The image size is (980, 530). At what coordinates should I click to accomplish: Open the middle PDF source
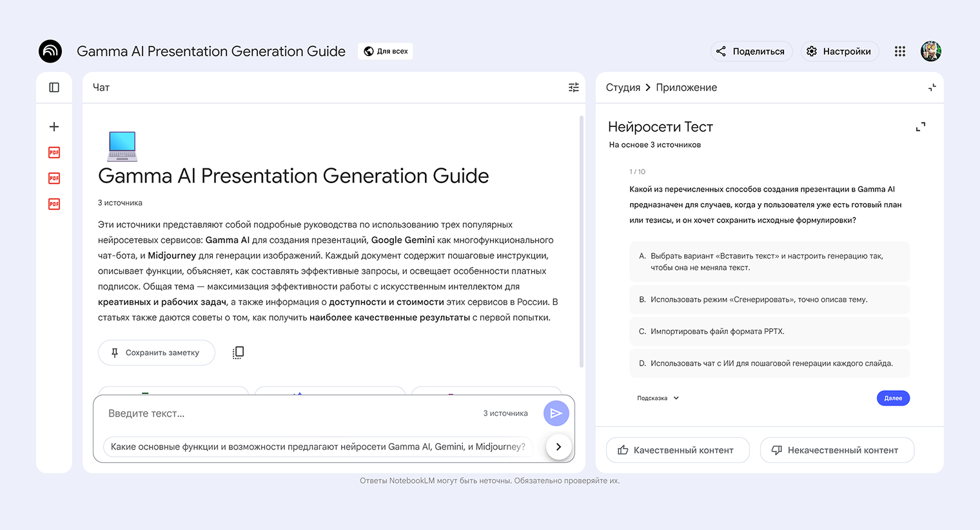(54, 178)
